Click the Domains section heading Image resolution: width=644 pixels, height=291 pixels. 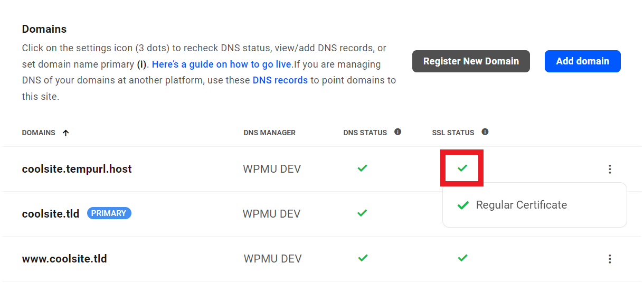coord(44,29)
